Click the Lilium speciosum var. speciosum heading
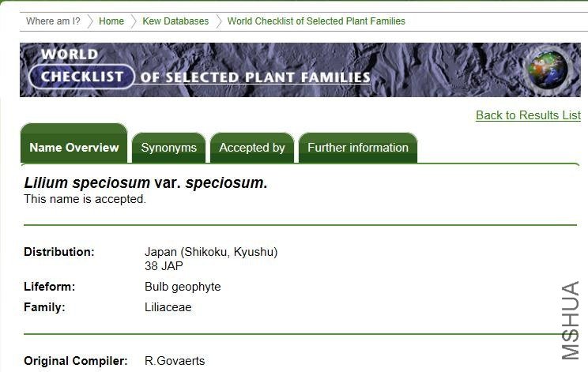The height and width of the screenshot is (372, 588). click(145, 183)
